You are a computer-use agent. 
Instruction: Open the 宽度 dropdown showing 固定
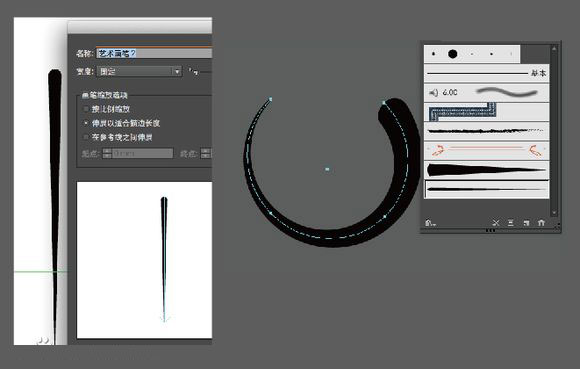(x=139, y=71)
